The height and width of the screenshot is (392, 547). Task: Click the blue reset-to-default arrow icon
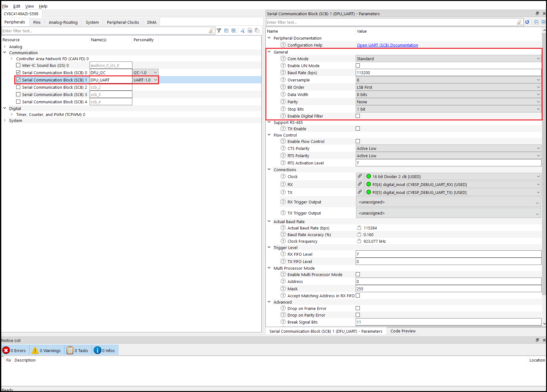(x=527, y=22)
